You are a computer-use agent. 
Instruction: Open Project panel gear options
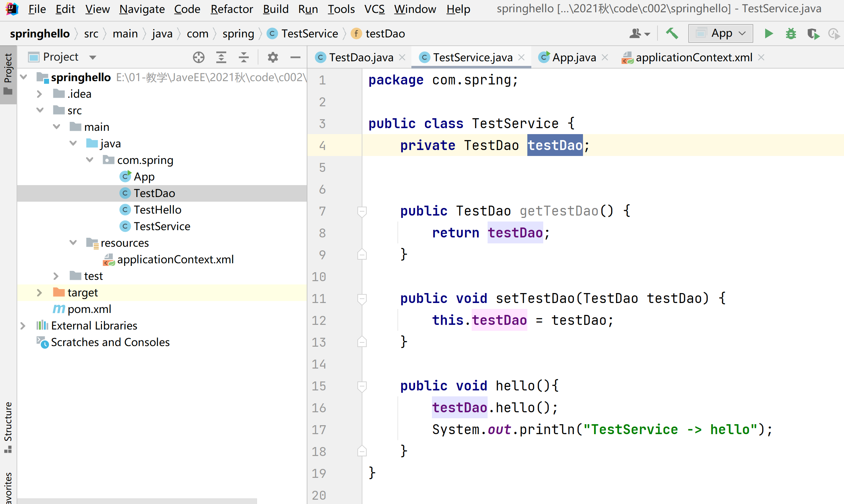click(x=273, y=57)
